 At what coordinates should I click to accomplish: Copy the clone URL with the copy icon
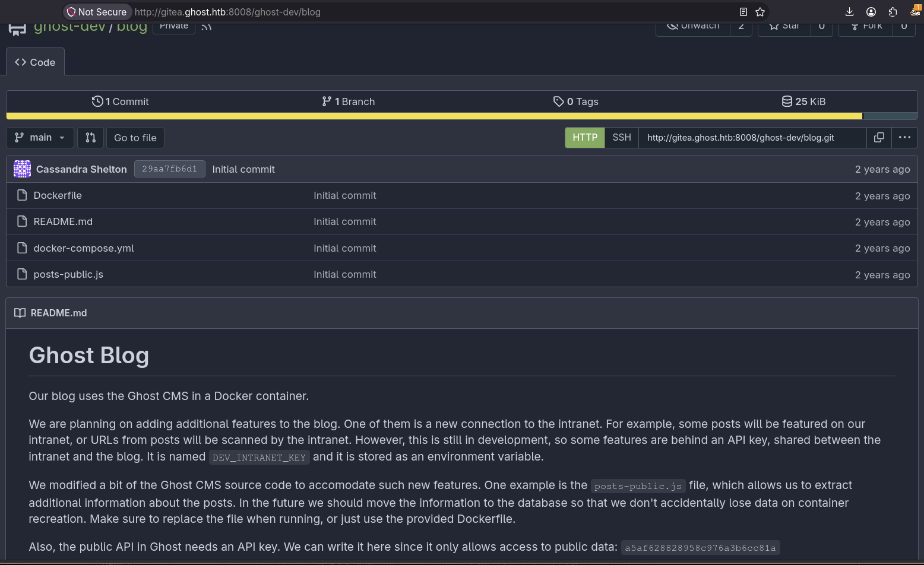pos(879,138)
